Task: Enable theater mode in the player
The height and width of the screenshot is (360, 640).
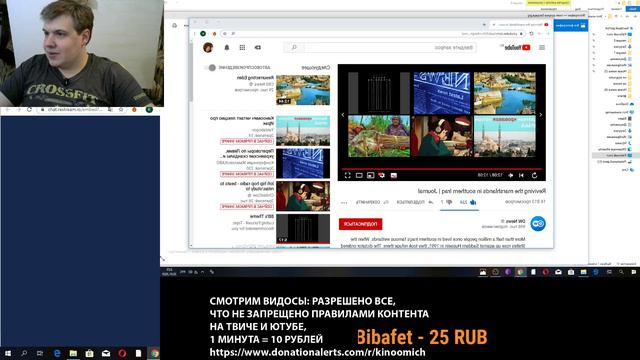Action: 359,176
